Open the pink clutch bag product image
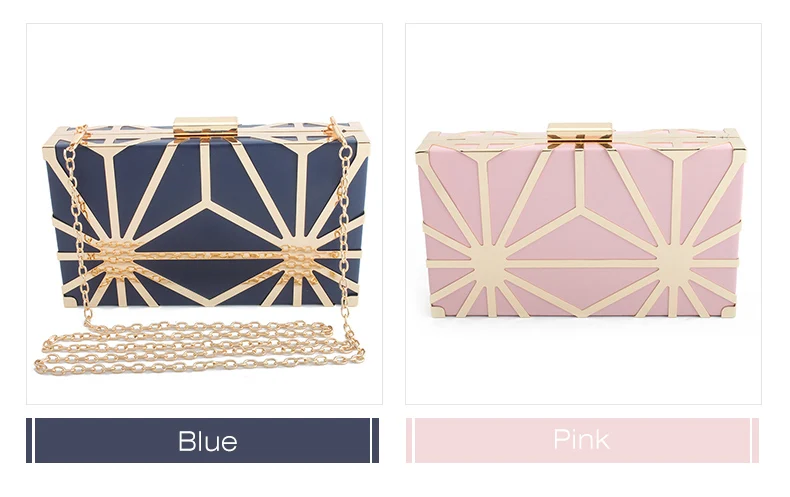 coord(583,214)
